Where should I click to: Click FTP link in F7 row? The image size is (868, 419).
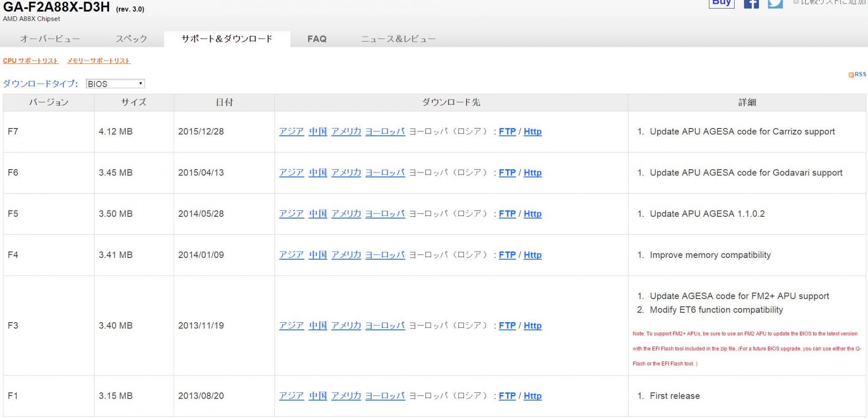[x=507, y=132]
